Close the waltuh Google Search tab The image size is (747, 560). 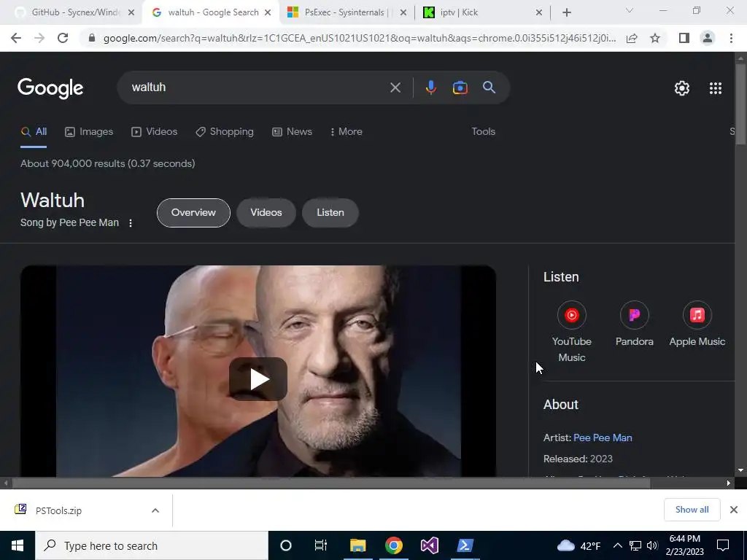click(x=268, y=12)
